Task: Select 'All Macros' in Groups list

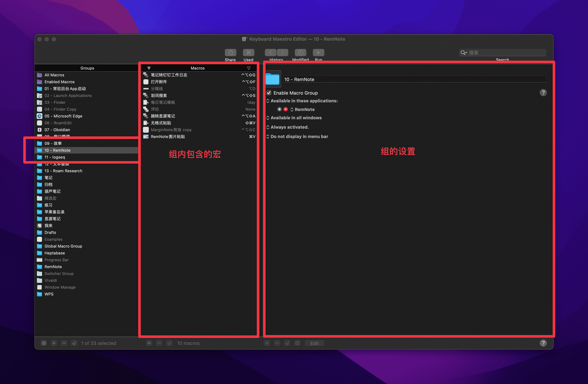Action: click(x=54, y=75)
